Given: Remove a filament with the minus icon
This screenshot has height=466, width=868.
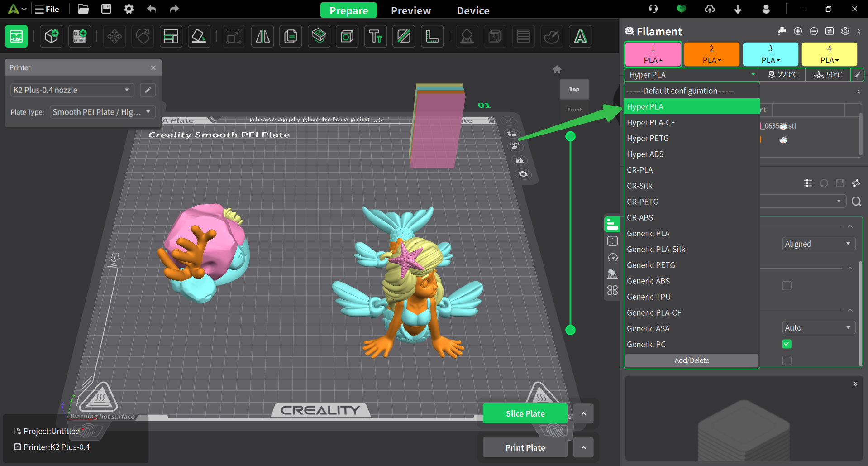Looking at the screenshot, I should click(x=814, y=31).
